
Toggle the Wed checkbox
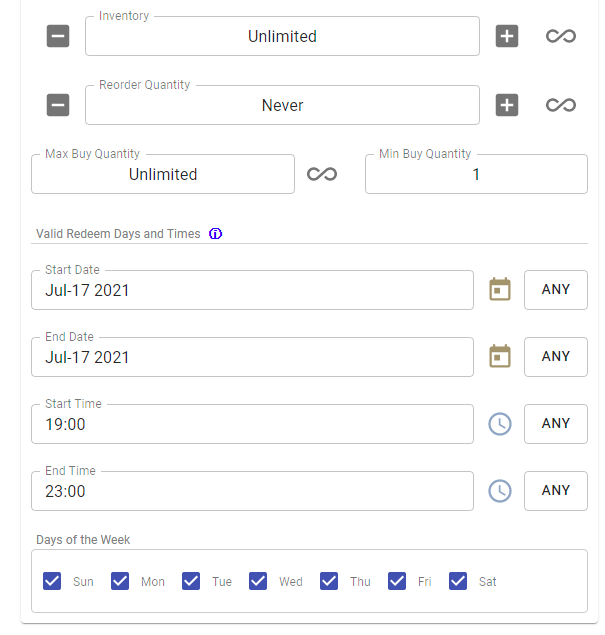[258, 581]
